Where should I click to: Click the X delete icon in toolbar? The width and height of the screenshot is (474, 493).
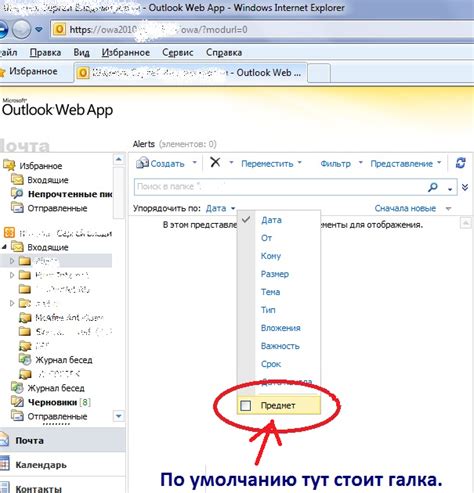215,162
